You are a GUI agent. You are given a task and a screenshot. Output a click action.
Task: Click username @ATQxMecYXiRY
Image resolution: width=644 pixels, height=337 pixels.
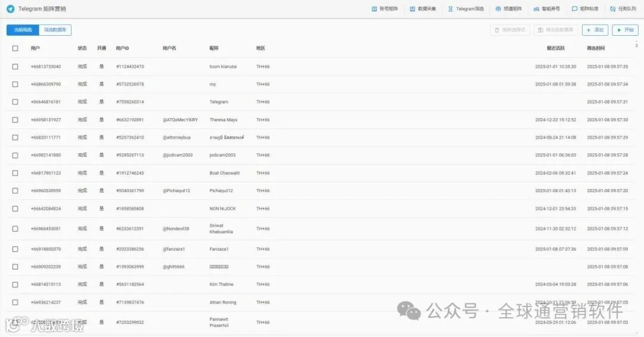(x=180, y=120)
